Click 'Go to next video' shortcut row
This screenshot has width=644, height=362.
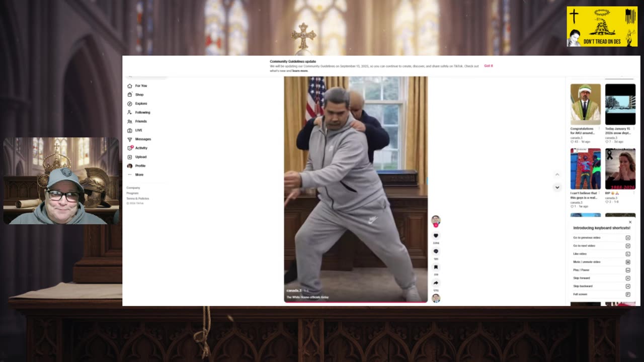coord(602,246)
